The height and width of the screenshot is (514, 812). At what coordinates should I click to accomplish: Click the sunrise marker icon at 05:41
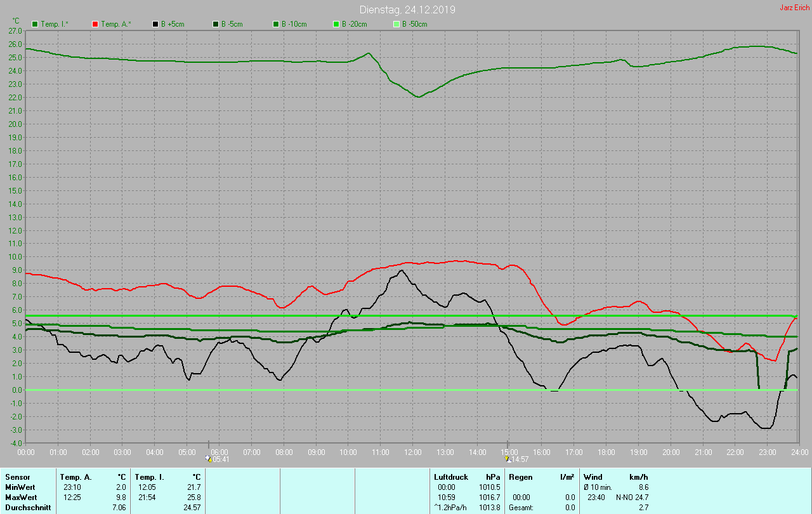pyautogui.click(x=208, y=459)
